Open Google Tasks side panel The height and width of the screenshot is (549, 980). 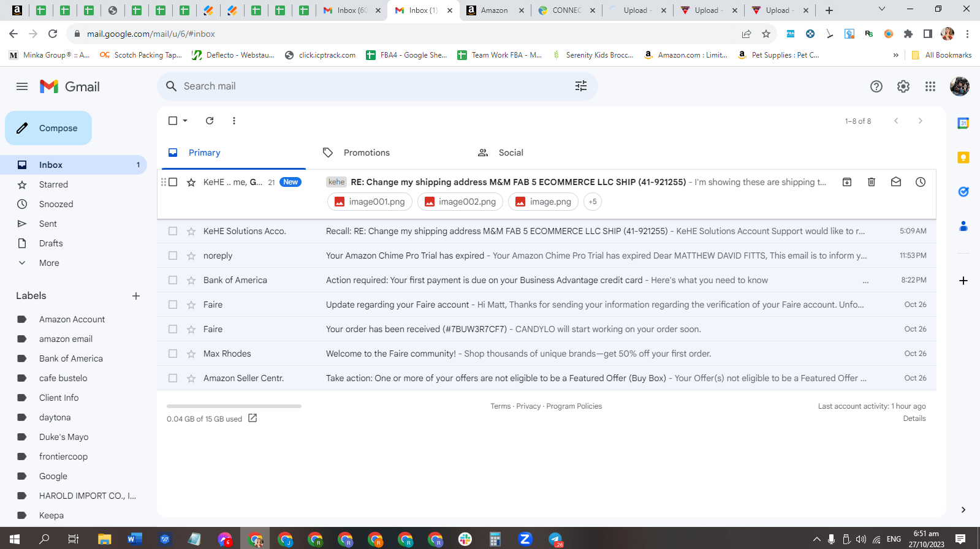click(963, 192)
